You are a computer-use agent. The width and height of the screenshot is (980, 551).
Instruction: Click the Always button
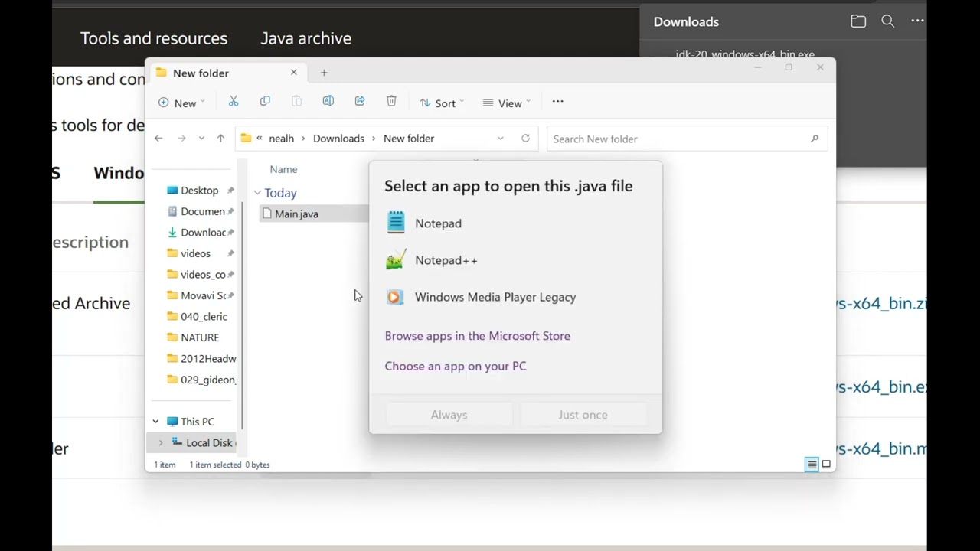click(x=449, y=415)
